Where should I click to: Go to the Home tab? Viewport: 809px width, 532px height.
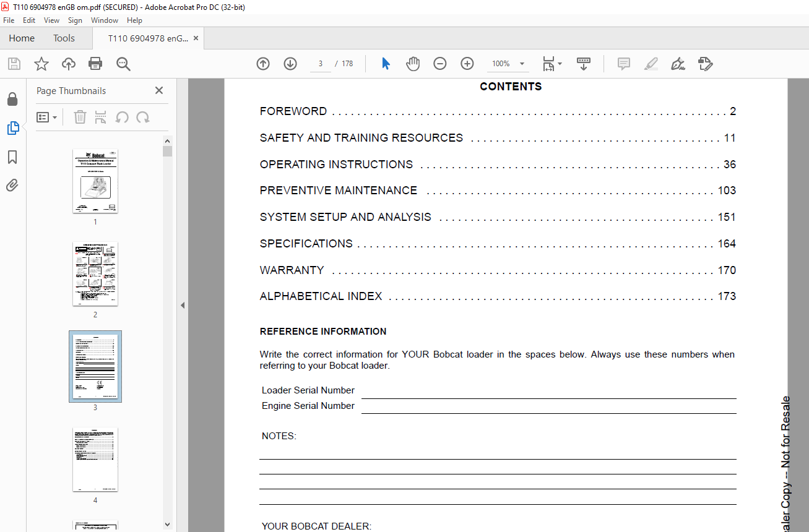[x=22, y=38]
